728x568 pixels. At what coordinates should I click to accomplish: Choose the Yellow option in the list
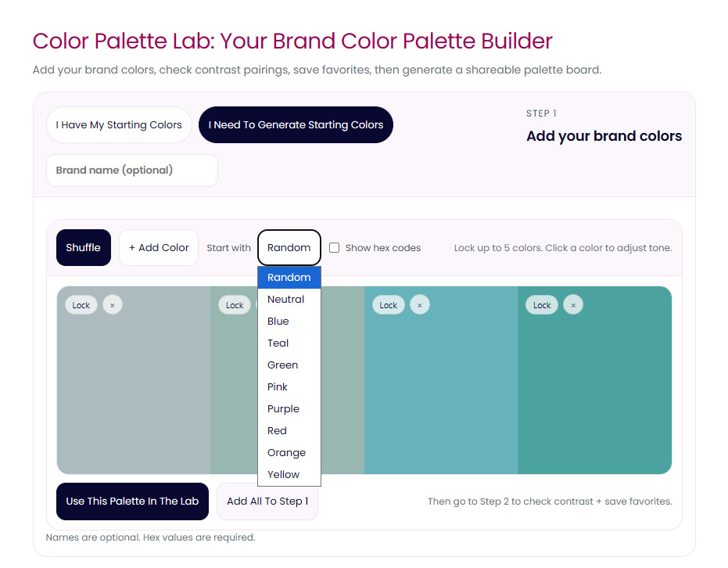coord(283,474)
